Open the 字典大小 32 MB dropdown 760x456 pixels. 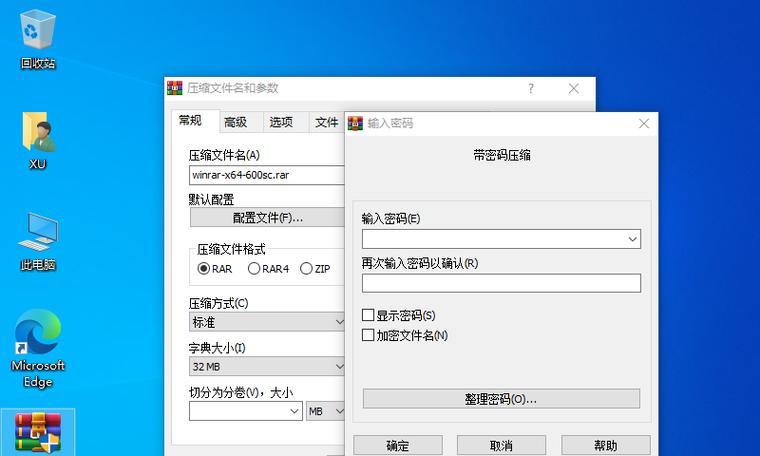[267, 367]
